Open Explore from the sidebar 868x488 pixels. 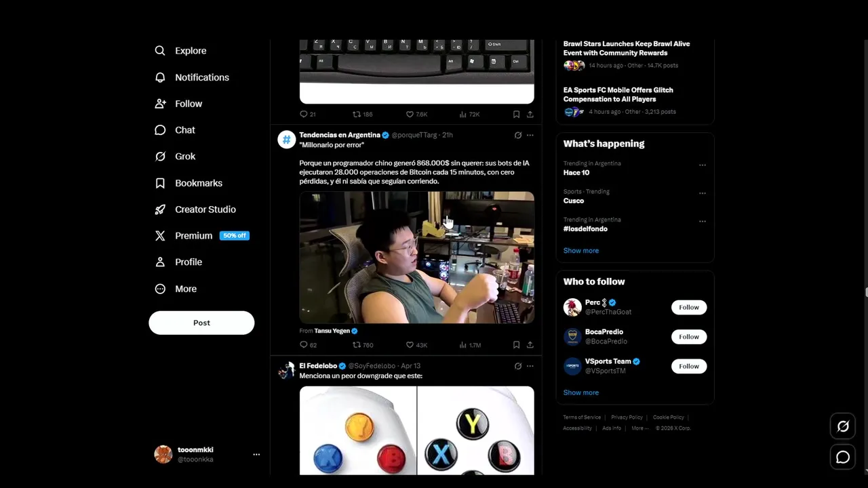tap(180, 51)
